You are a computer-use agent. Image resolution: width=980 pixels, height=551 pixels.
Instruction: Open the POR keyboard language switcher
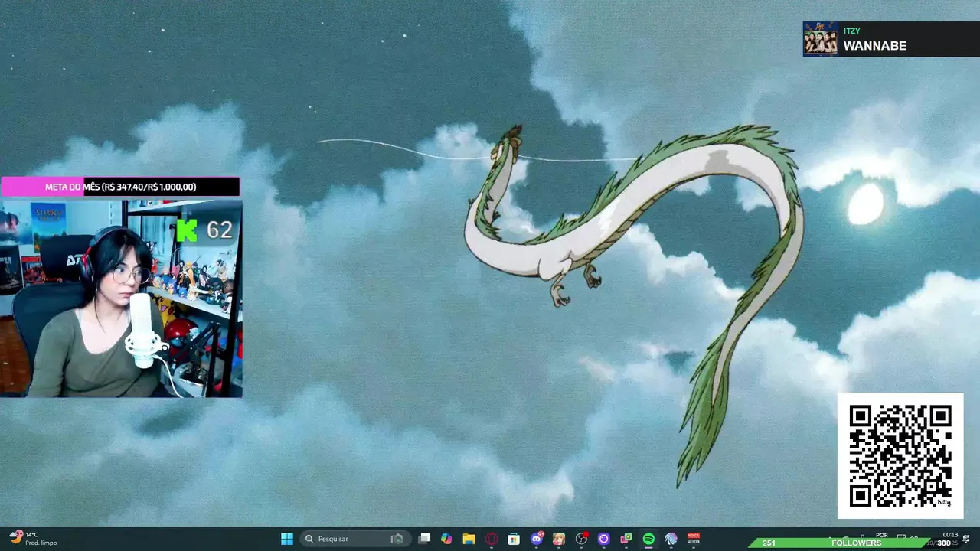881,536
